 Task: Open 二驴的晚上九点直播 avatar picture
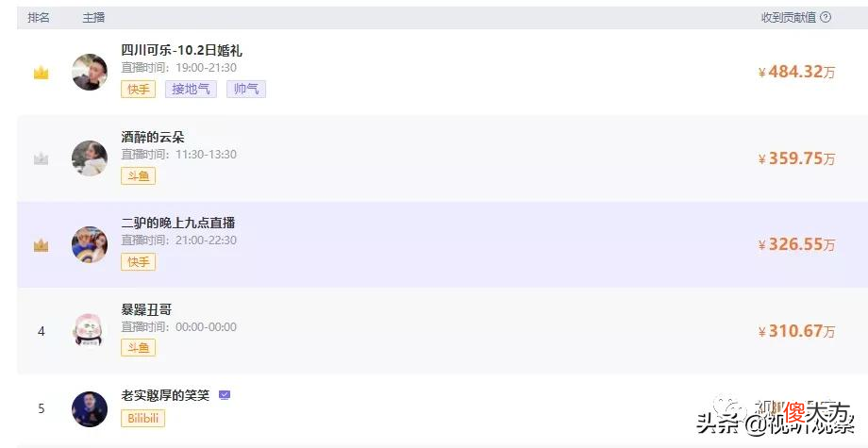click(x=90, y=244)
